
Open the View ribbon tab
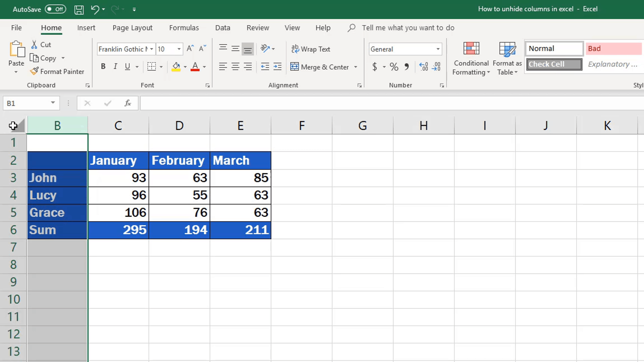pos(292,27)
